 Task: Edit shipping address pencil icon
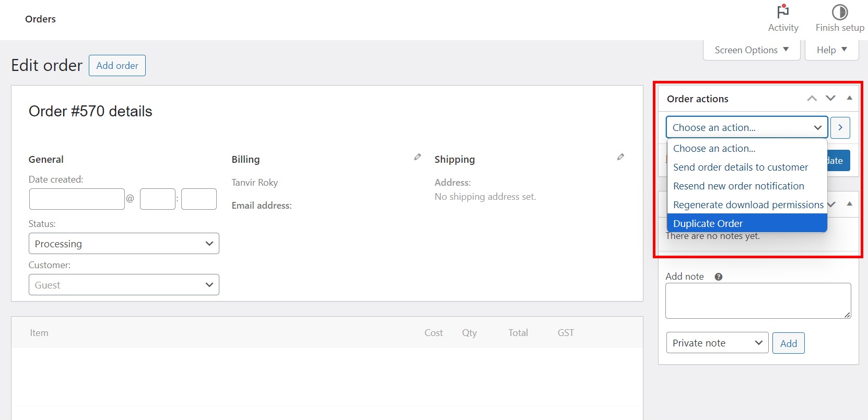(620, 157)
